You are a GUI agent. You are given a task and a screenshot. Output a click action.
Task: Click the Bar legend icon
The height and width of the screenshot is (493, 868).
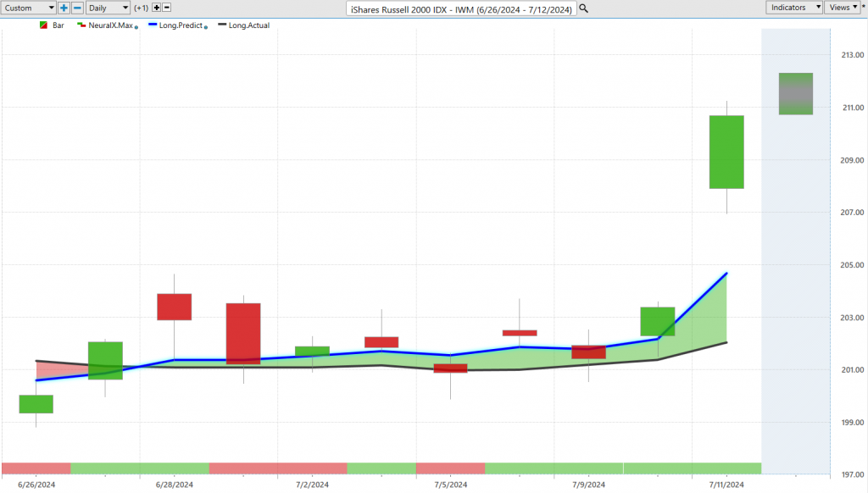44,25
